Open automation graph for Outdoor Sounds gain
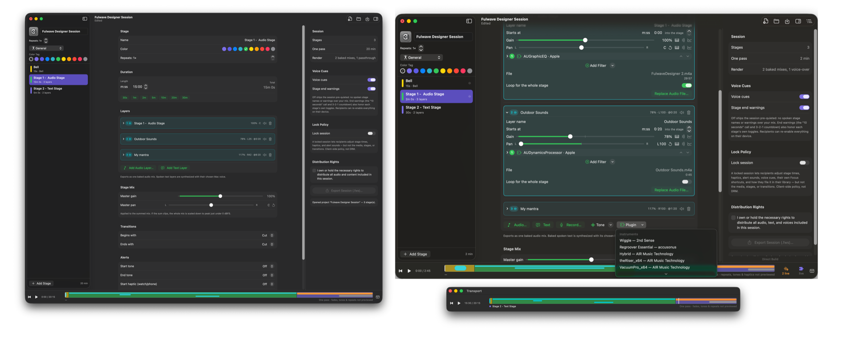This screenshot has height=345, width=868. pos(689,137)
